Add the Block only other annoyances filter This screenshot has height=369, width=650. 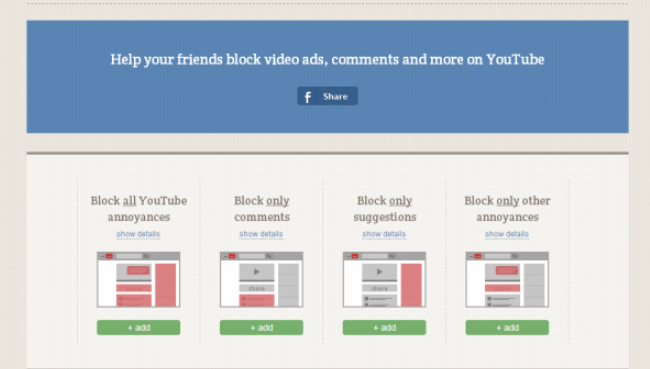(507, 328)
